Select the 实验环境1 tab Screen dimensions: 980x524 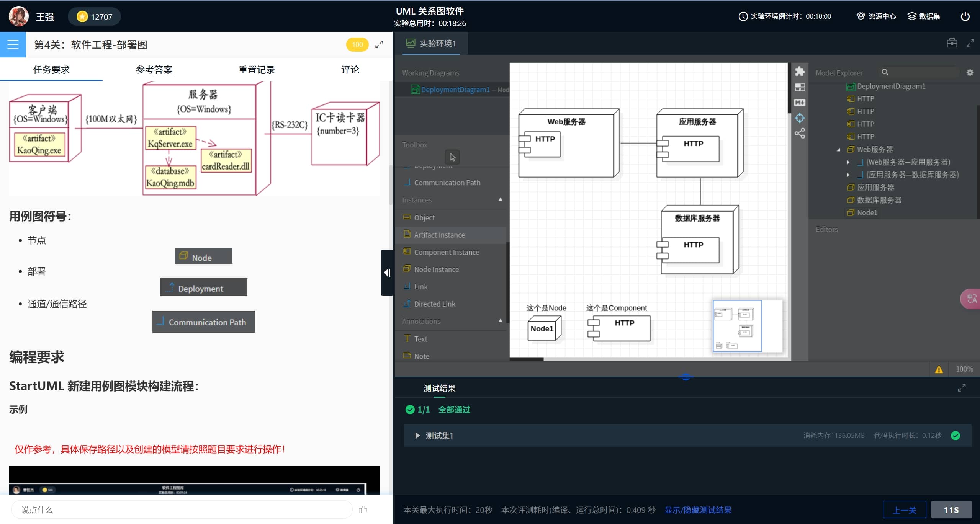pyautogui.click(x=431, y=43)
